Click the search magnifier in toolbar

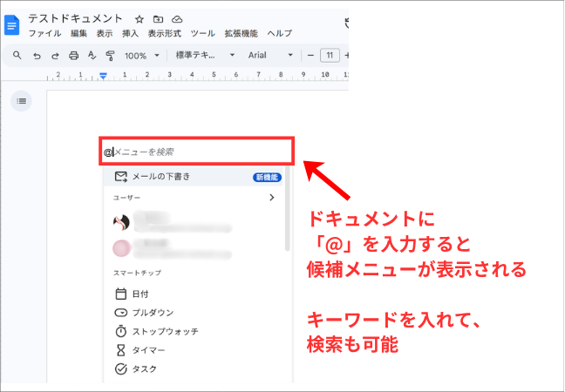point(17,55)
